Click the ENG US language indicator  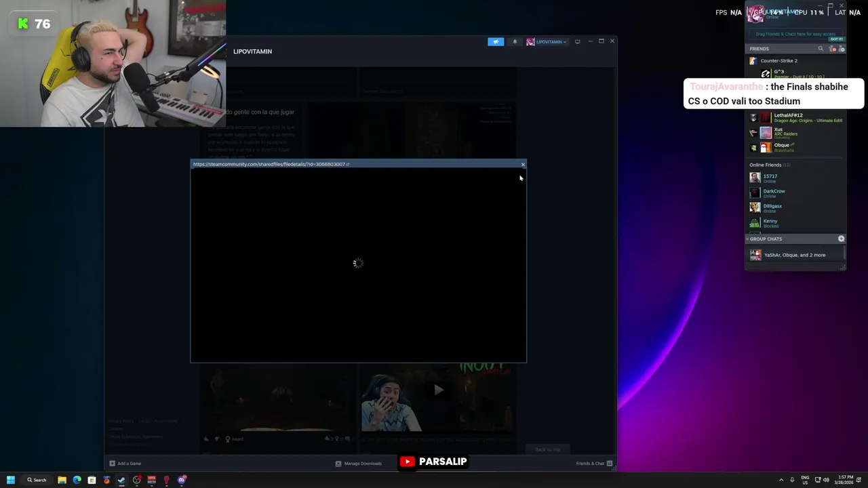click(805, 480)
